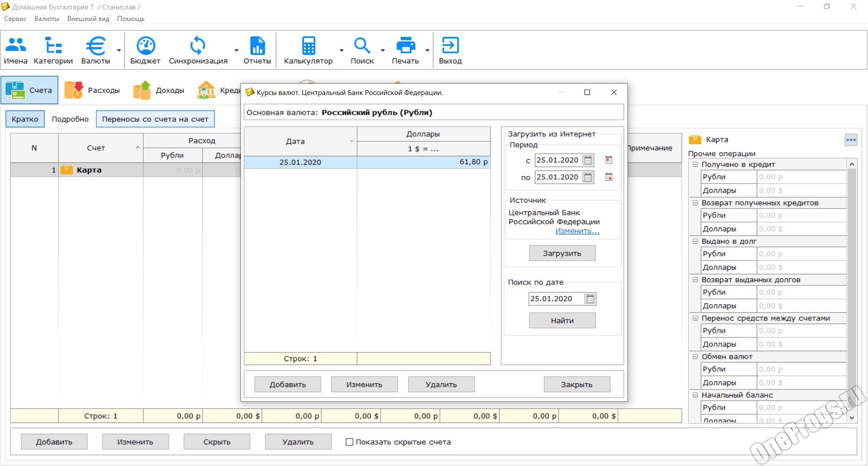Collapse the Получено в кредит group
Image resolution: width=868 pixels, height=466 pixels.
(x=695, y=164)
